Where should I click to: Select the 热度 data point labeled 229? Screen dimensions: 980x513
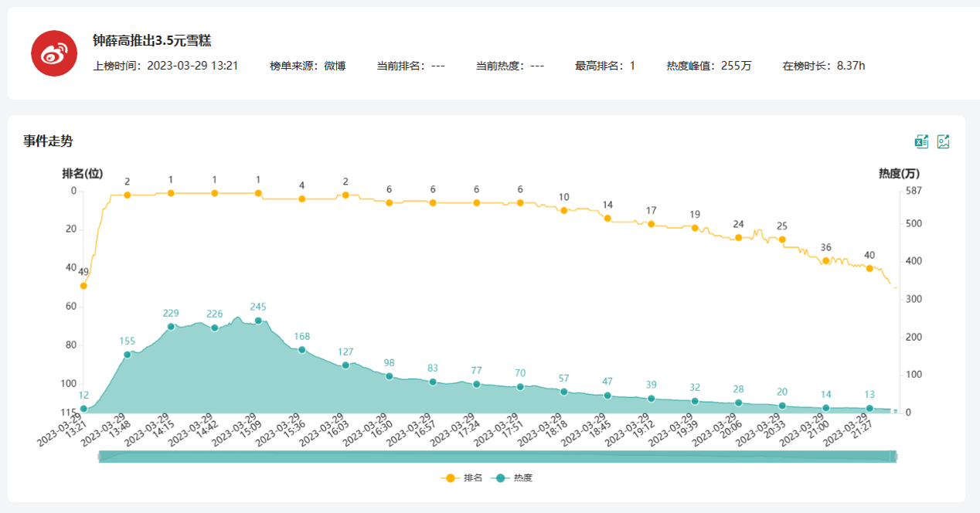tap(171, 327)
